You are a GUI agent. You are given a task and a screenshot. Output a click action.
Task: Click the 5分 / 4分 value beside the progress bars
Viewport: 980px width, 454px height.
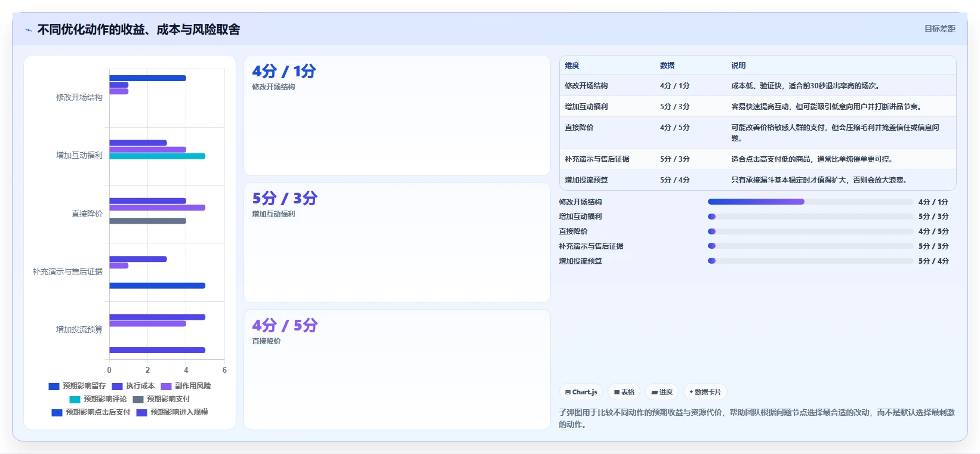[933, 261]
